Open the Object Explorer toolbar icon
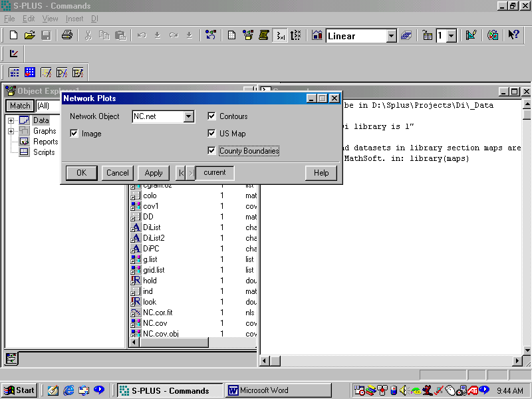532x399 pixels. (x=210, y=35)
